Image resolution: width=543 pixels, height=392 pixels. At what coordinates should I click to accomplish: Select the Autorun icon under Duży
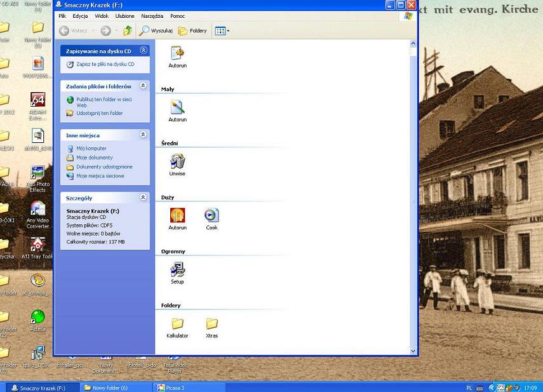[x=177, y=216]
